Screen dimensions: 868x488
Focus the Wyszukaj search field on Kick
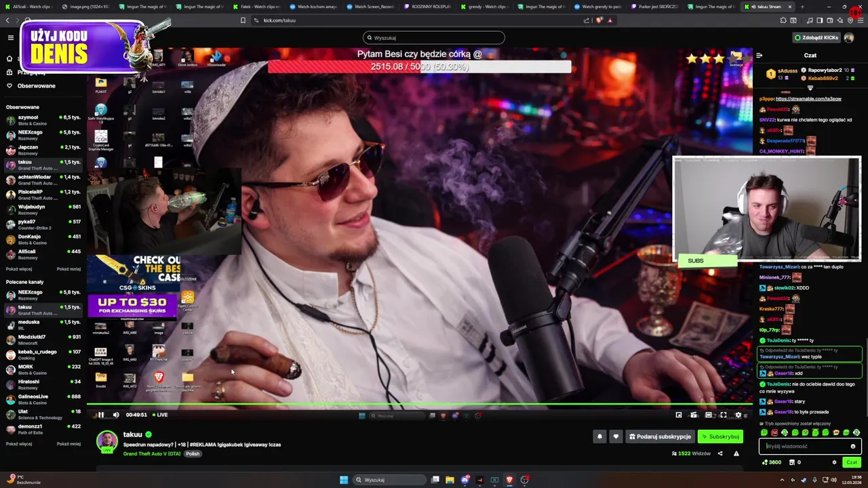click(434, 38)
